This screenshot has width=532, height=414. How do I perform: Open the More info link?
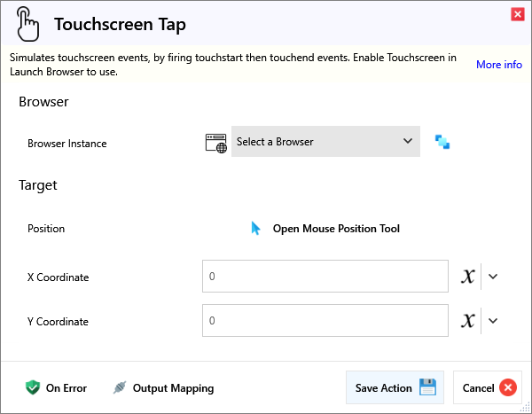(x=498, y=65)
